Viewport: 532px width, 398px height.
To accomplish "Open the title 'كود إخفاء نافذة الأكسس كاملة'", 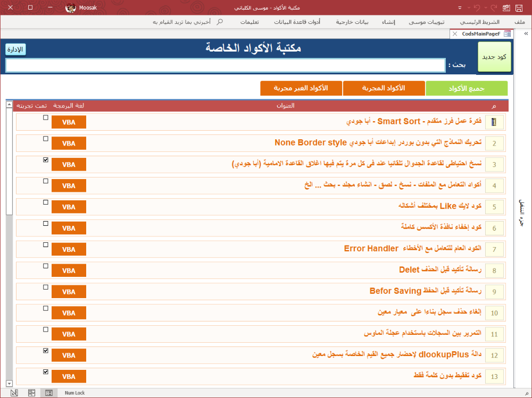I will point(442,227).
